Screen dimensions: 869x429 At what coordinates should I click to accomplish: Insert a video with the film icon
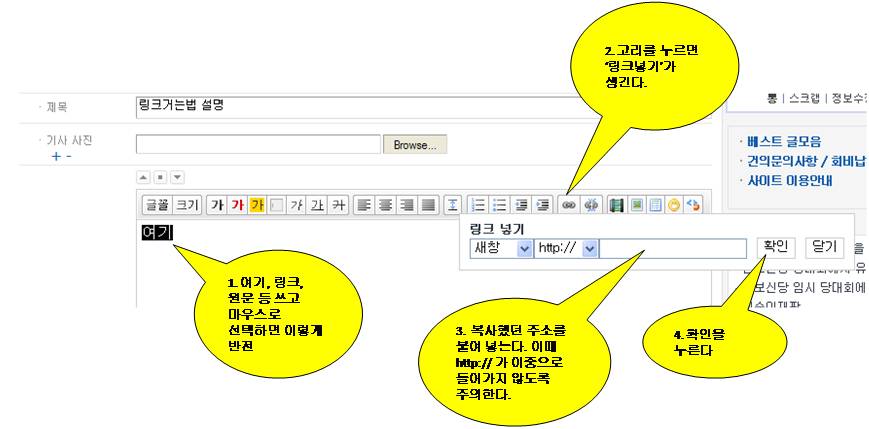point(616,204)
